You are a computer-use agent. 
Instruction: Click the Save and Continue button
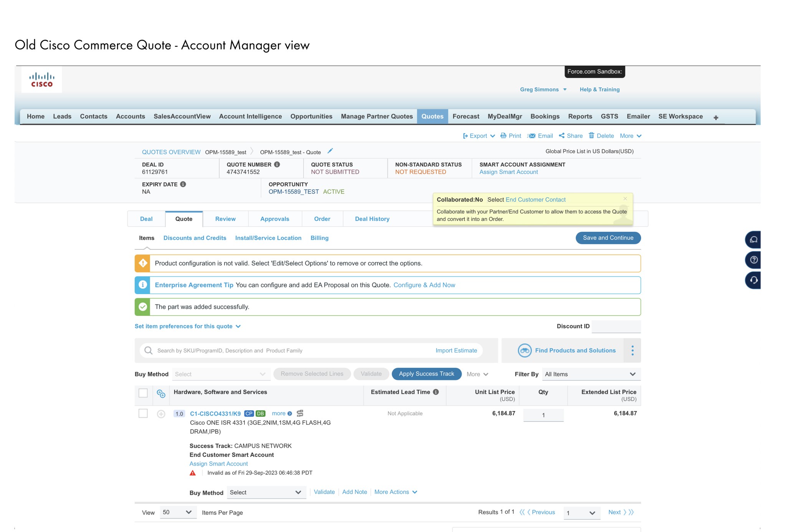click(608, 238)
